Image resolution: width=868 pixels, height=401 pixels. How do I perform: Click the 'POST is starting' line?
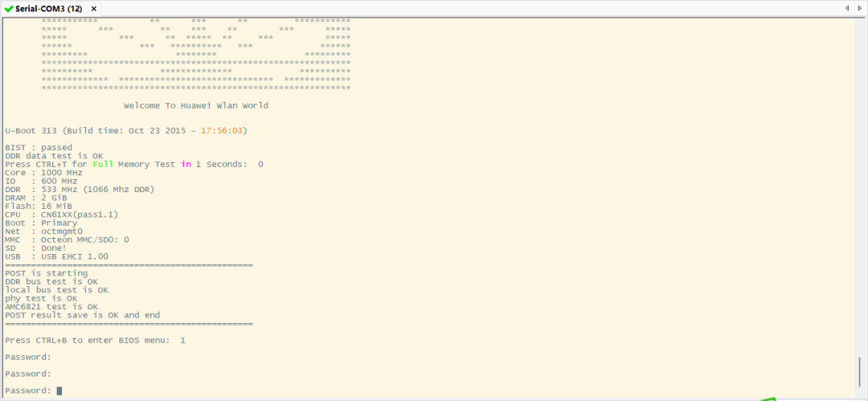pos(47,273)
